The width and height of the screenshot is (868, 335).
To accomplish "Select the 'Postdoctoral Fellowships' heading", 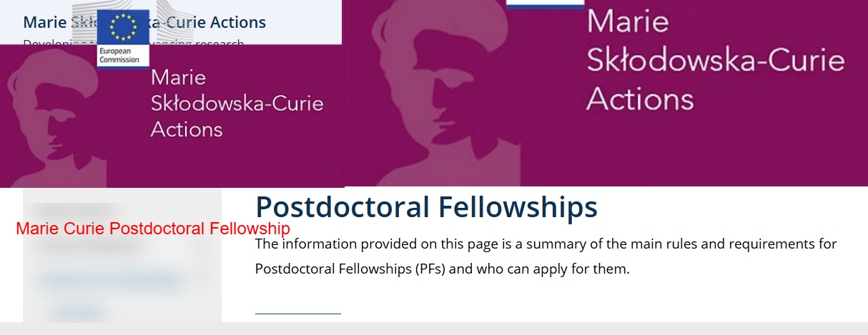I will (x=426, y=207).
